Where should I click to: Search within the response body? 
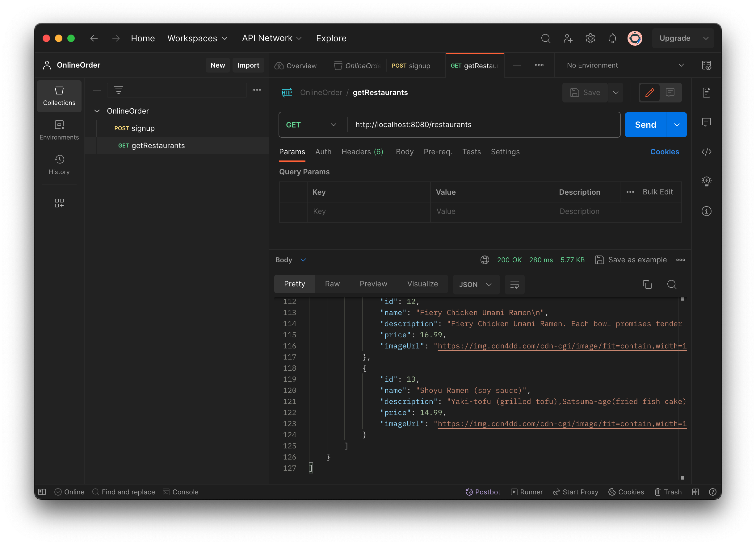click(x=672, y=285)
